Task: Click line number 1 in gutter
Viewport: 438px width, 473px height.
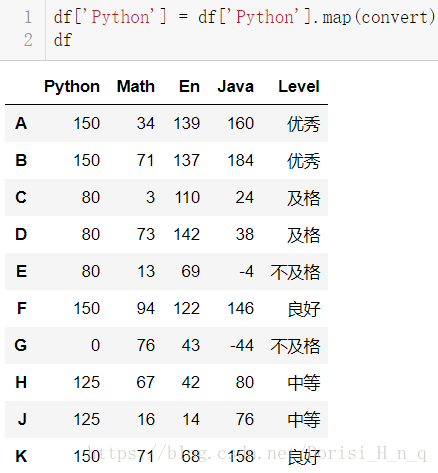Action: pyautogui.click(x=28, y=17)
